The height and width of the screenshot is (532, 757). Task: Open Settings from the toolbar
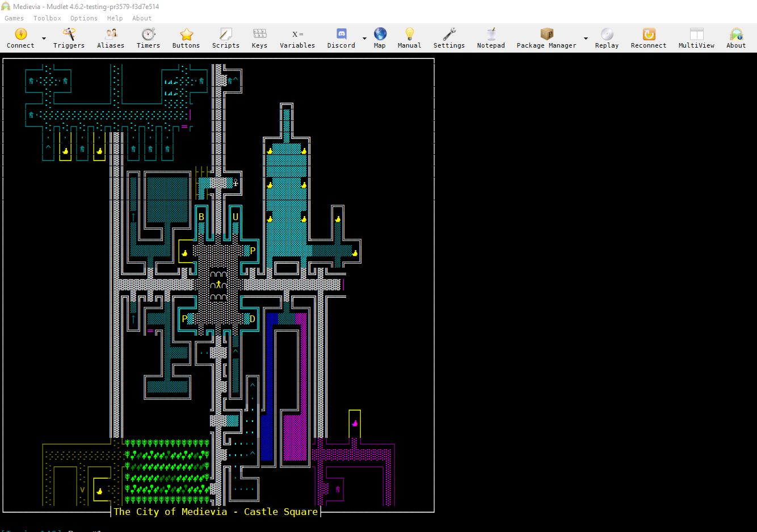[x=449, y=38]
